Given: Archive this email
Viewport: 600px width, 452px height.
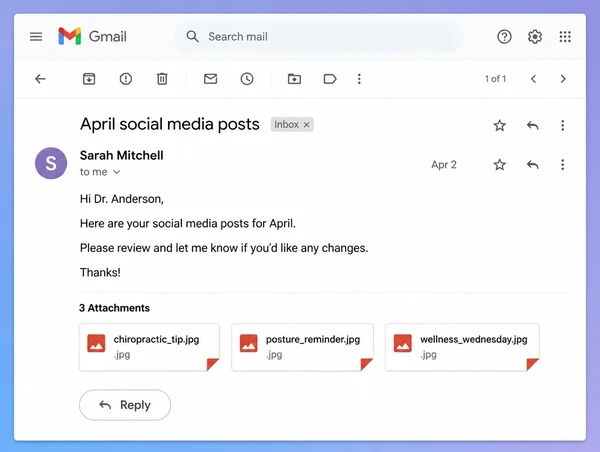Looking at the screenshot, I should point(89,79).
